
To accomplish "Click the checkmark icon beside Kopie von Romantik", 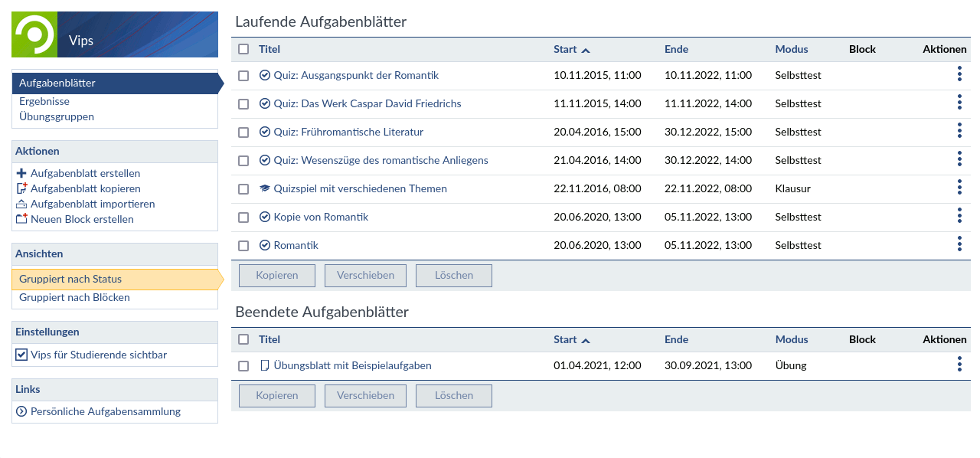I will (x=265, y=217).
